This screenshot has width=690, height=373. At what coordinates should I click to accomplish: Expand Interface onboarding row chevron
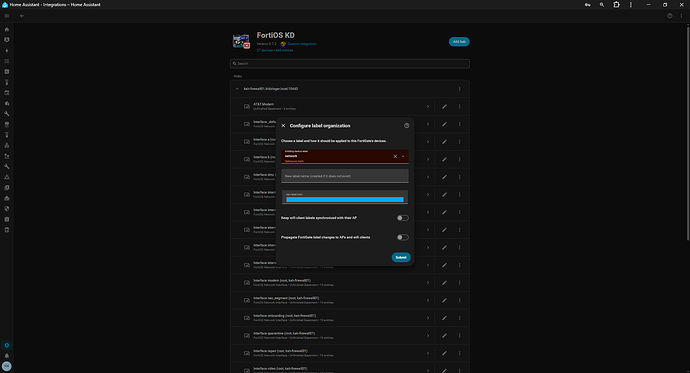428,318
